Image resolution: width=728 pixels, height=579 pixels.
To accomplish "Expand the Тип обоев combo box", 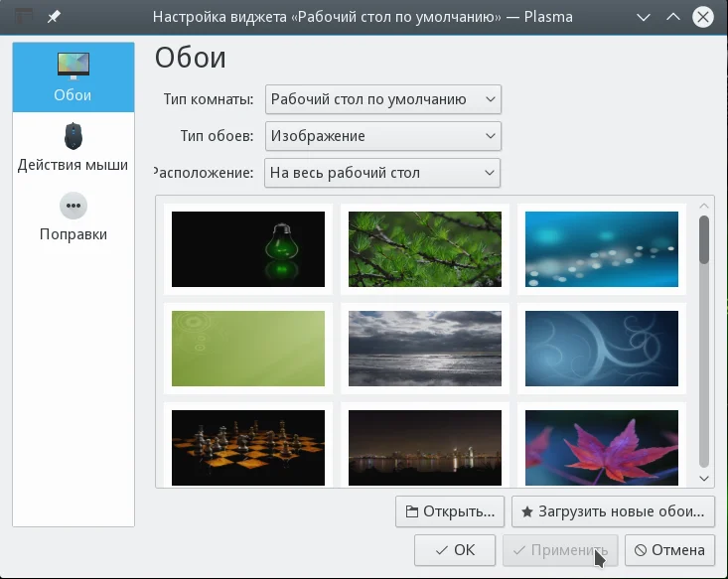I will pos(383,136).
